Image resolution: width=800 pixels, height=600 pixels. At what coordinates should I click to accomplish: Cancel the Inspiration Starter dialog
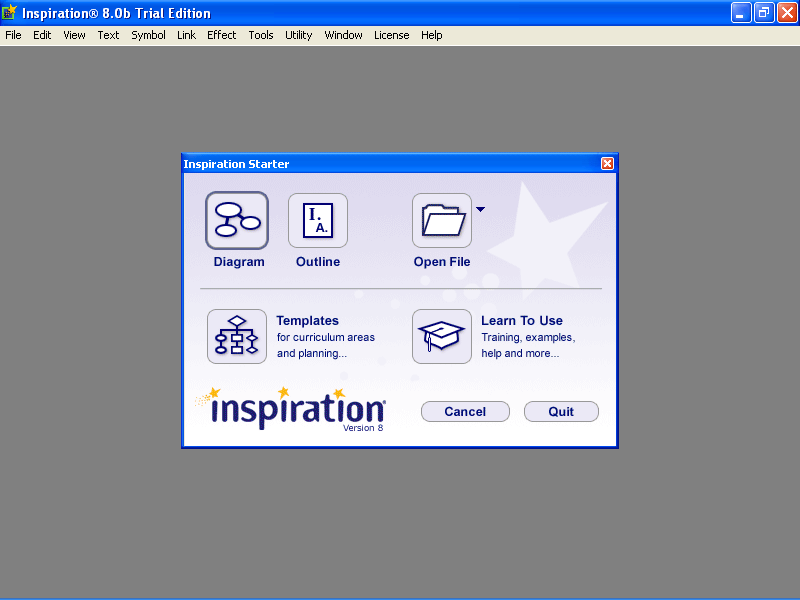pyautogui.click(x=465, y=411)
